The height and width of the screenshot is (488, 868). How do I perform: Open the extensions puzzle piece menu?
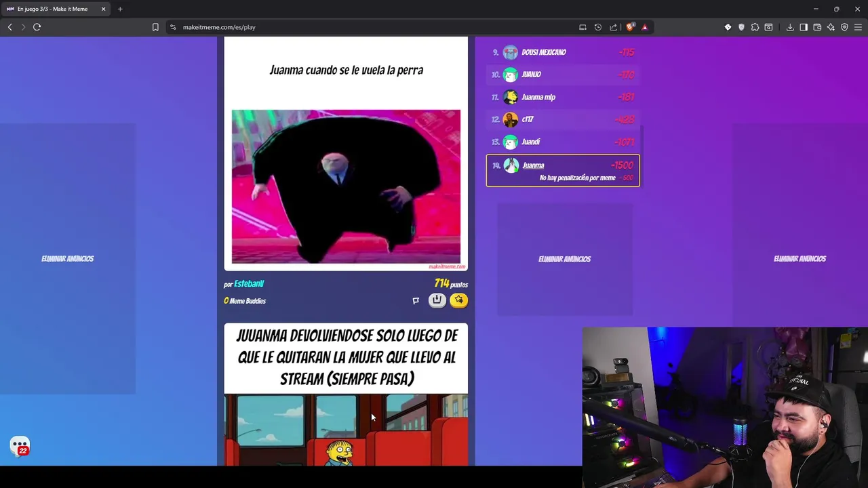coord(755,27)
